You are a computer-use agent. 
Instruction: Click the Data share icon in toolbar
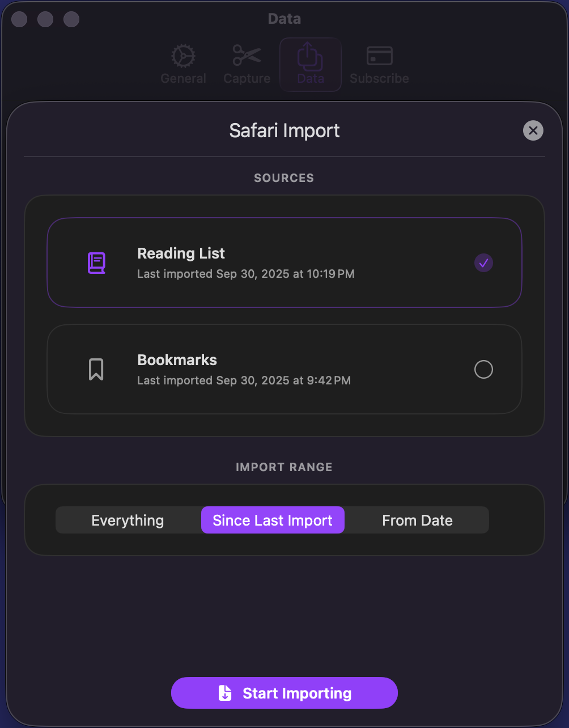tap(310, 57)
